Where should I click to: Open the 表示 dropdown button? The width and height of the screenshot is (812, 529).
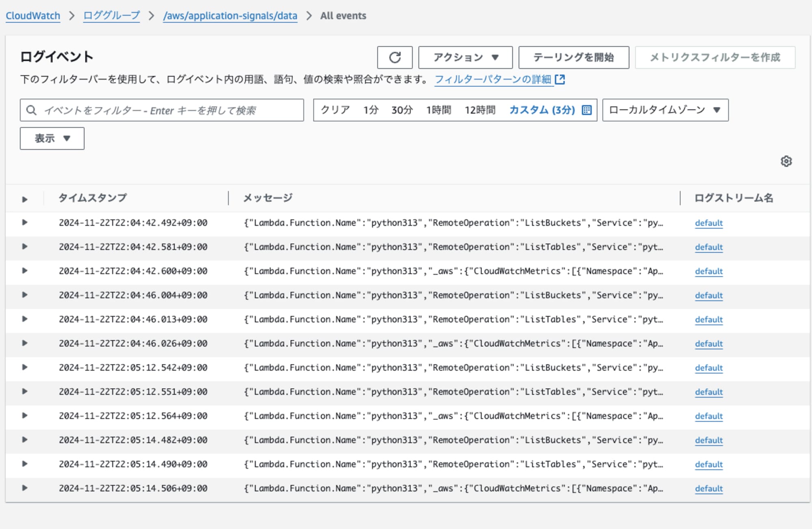[52, 138]
